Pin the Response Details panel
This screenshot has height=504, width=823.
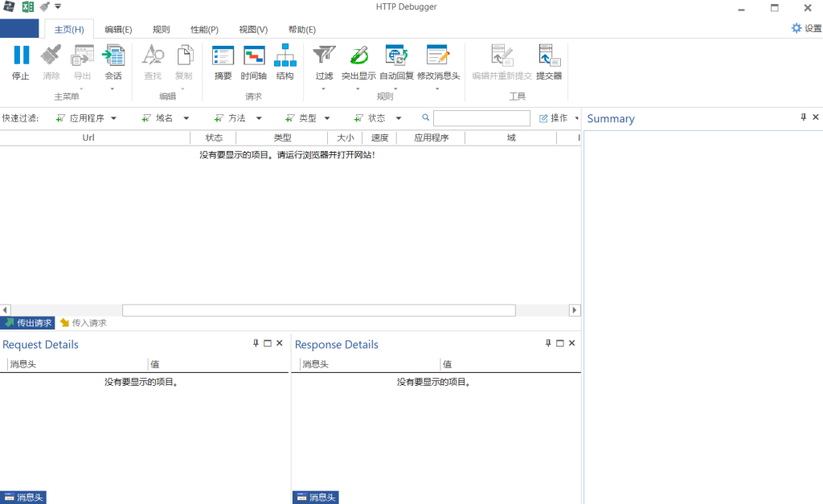point(548,342)
